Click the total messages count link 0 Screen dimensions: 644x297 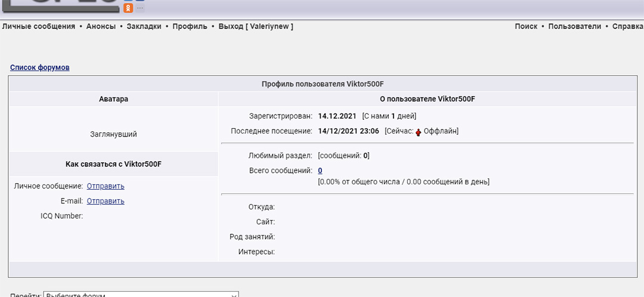[320, 171]
